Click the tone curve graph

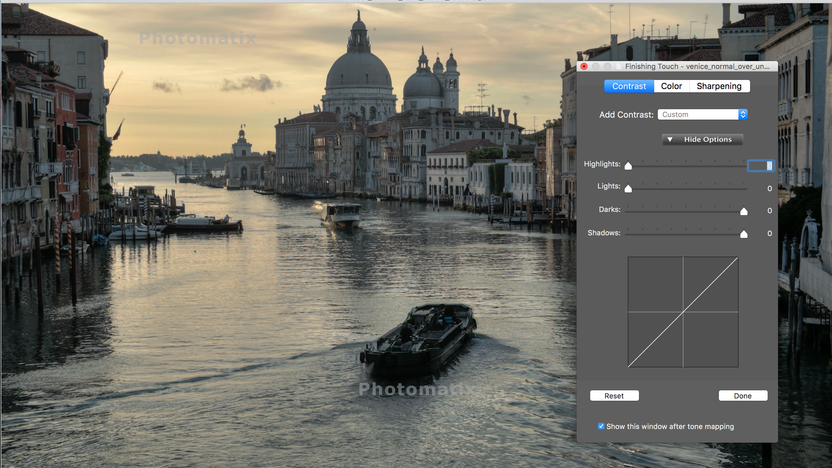pos(683,312)
